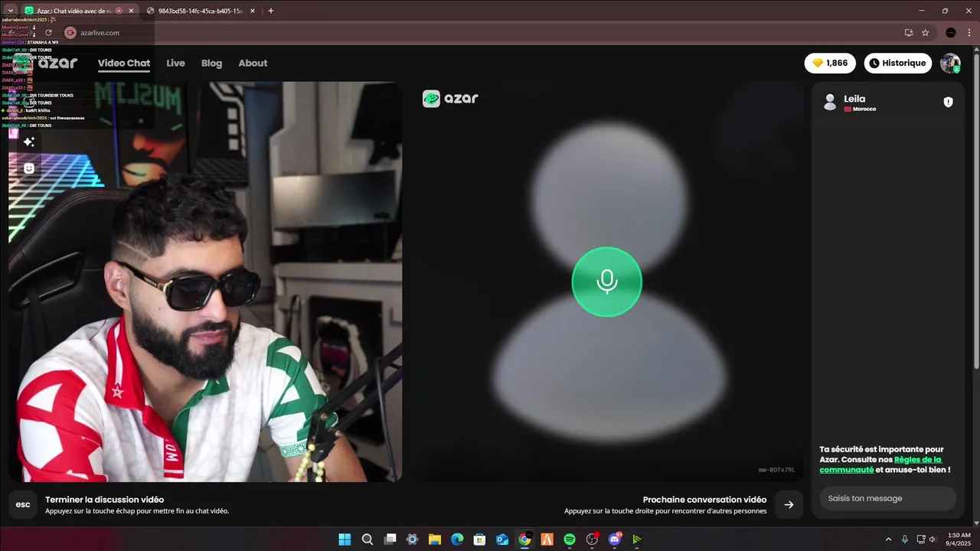Click the Saisis ton message field
Viewport: 980px width, 551px height.
pos(887,498)
